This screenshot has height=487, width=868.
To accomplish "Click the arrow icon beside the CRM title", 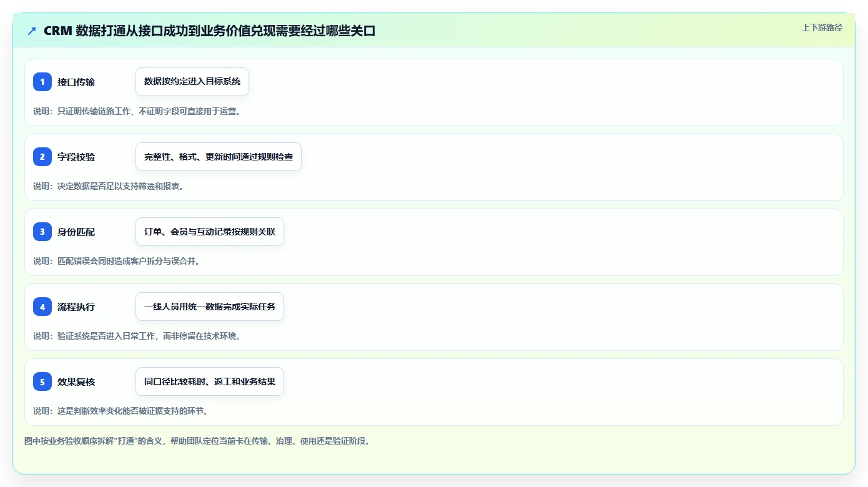I will tap(32, 31).
